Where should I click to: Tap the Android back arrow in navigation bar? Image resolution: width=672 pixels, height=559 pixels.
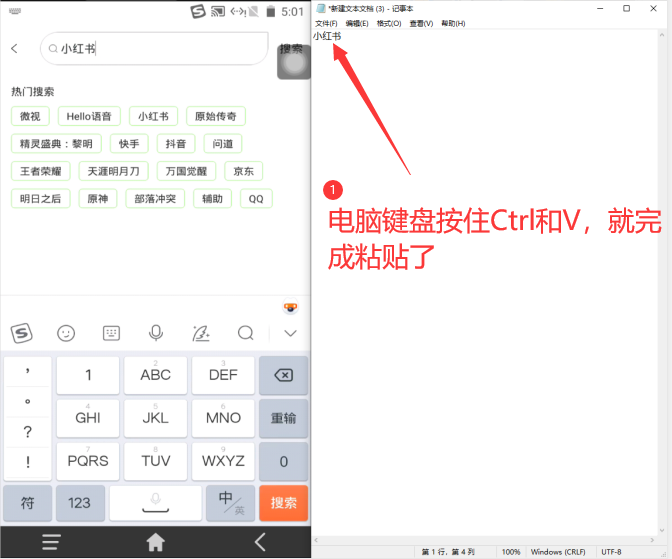point(260,542)
